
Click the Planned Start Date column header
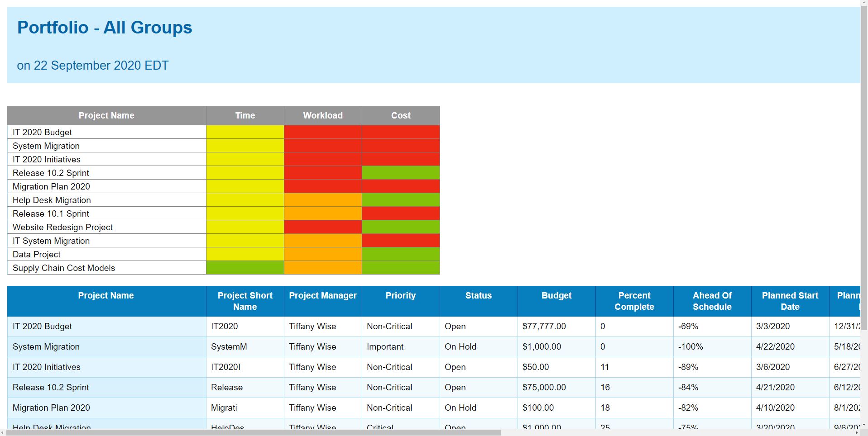click(790, 301)
